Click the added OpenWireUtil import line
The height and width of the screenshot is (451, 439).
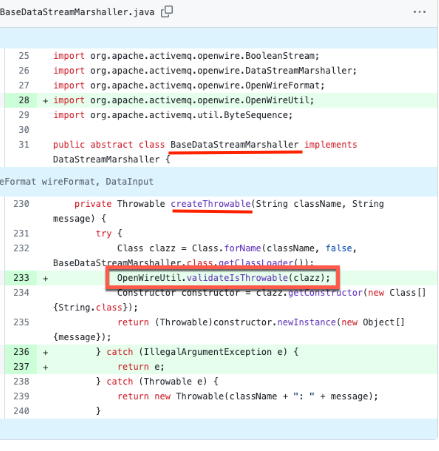coord(183,100)
